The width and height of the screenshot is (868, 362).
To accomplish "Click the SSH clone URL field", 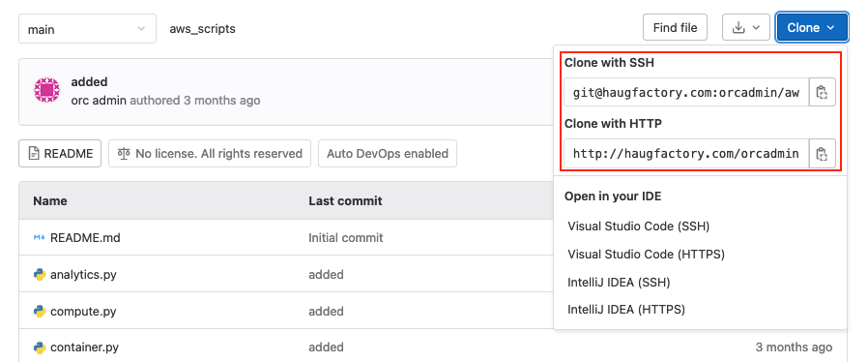I will coord(686,93).
